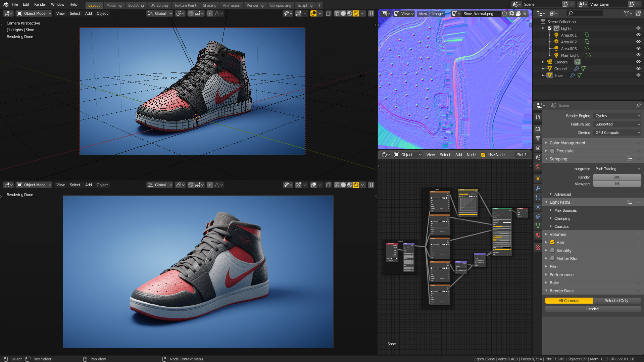Enable the Motion Blur checkbox
Image resolution: width=644 pixels, height=362 pixels.
[x=552, y=259]
